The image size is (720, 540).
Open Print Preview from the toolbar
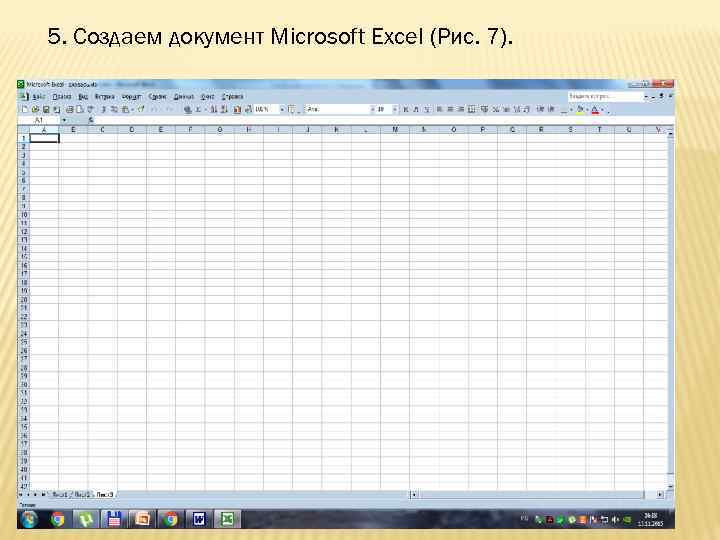click(79, 109)
